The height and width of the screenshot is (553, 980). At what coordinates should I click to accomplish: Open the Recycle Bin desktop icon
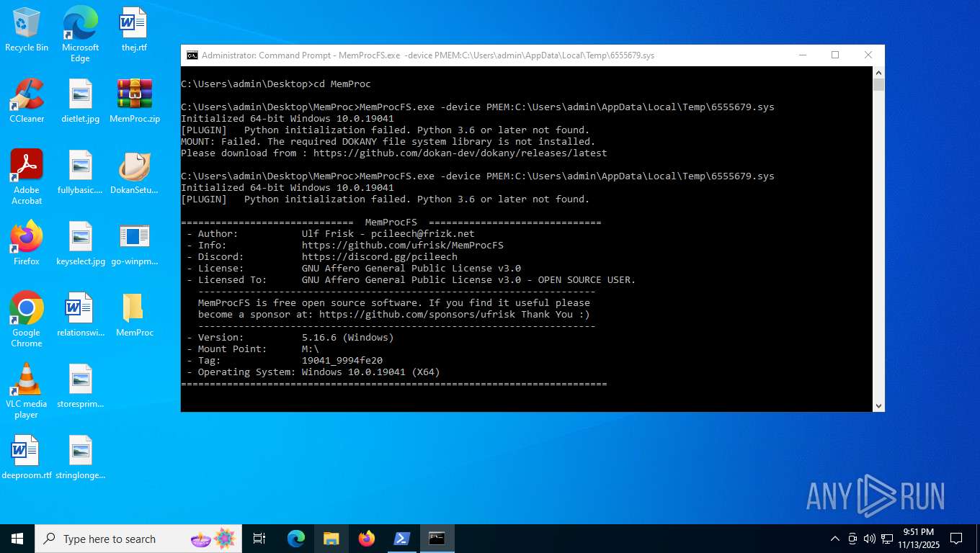(x=27, y=30)
